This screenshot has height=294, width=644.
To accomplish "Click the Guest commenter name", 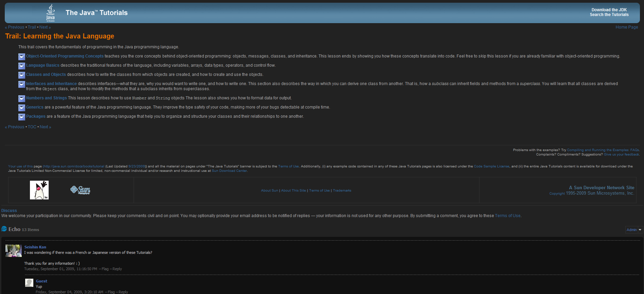I will click(41, 281).
